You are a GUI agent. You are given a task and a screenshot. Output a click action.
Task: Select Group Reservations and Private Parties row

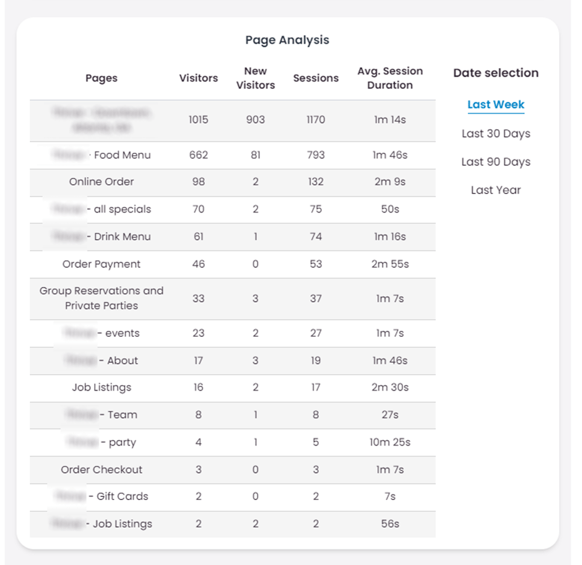[232, 299]
